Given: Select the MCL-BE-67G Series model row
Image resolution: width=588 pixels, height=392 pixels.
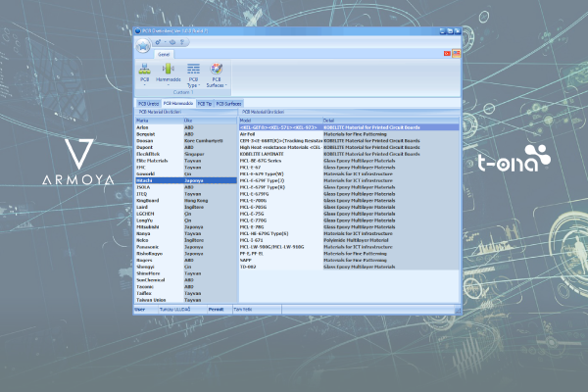Looking at the screenshot, I should 349,161.
